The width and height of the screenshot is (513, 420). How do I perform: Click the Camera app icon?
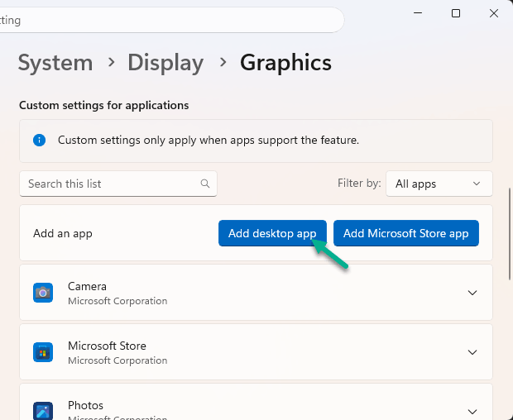[x=43, y=293]
